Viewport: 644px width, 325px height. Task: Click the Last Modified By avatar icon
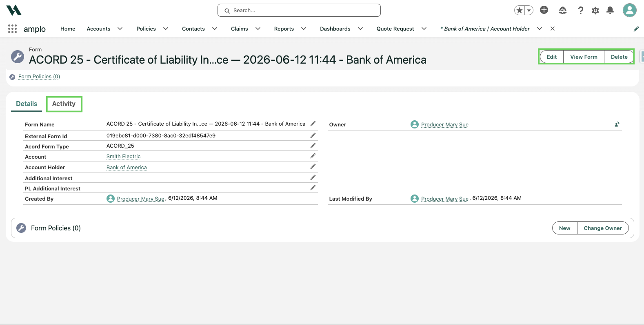coord(415,199)
